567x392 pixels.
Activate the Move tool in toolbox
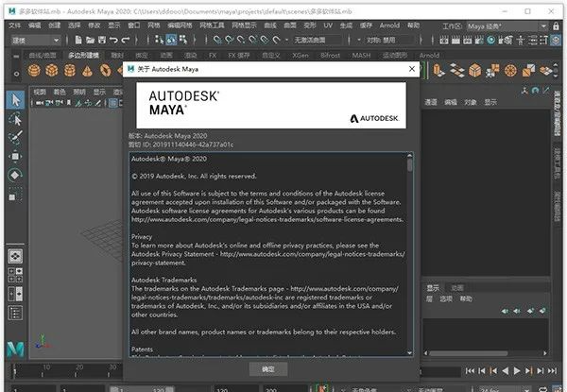[x=15, y=156]
